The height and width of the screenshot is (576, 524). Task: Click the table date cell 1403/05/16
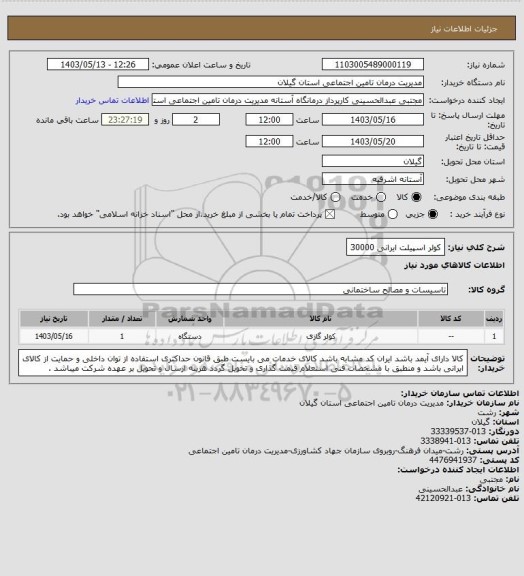click(54, 336)
